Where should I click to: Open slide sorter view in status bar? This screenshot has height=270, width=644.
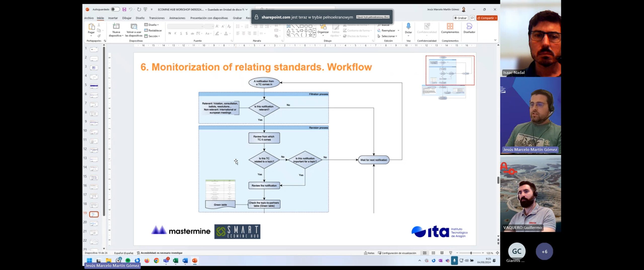[433, 253]
